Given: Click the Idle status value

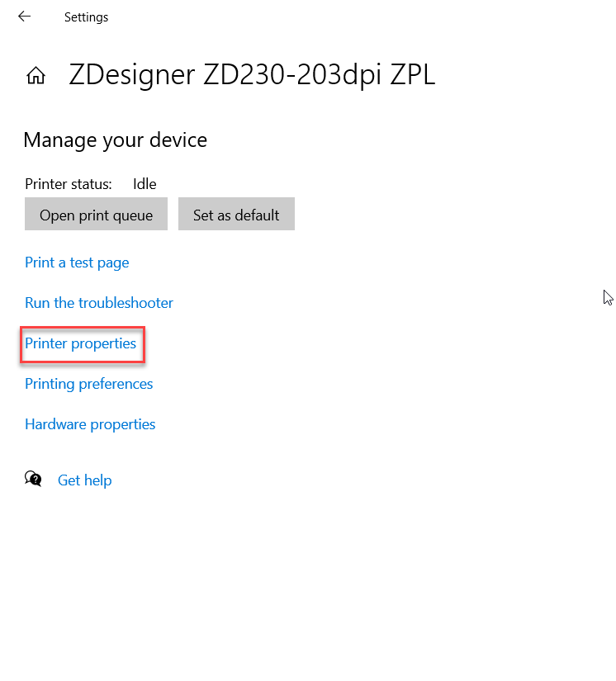Looking at the screenshot, I should (x=145, y=184).
